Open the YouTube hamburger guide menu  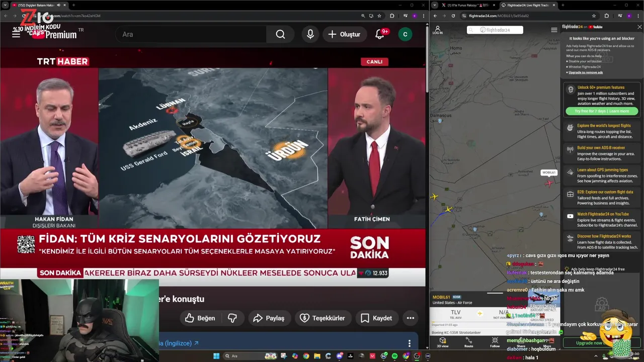[x=16, y=34]
